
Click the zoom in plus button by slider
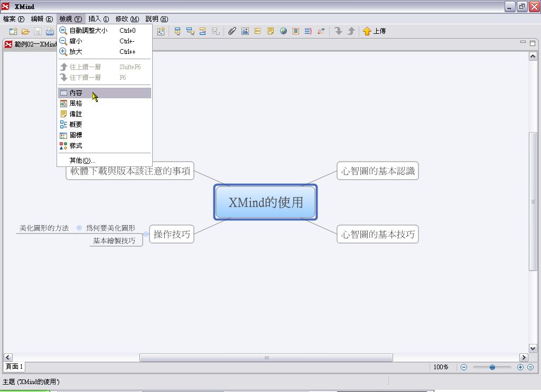[x=520, y=367]
